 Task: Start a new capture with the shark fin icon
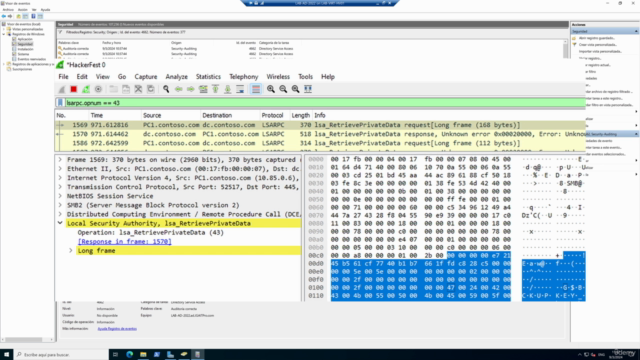[62, 89]
